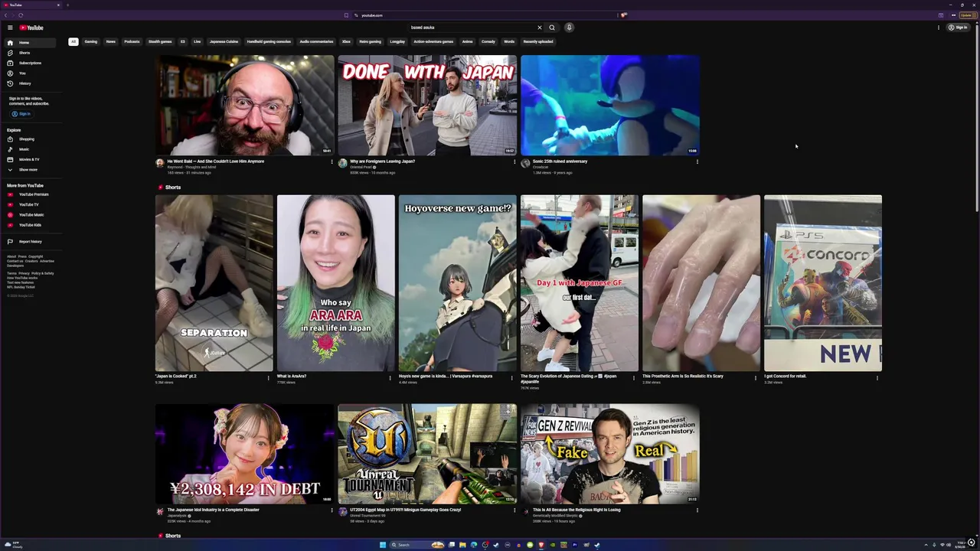Click the YouTube logo

[x=31, y=28]
